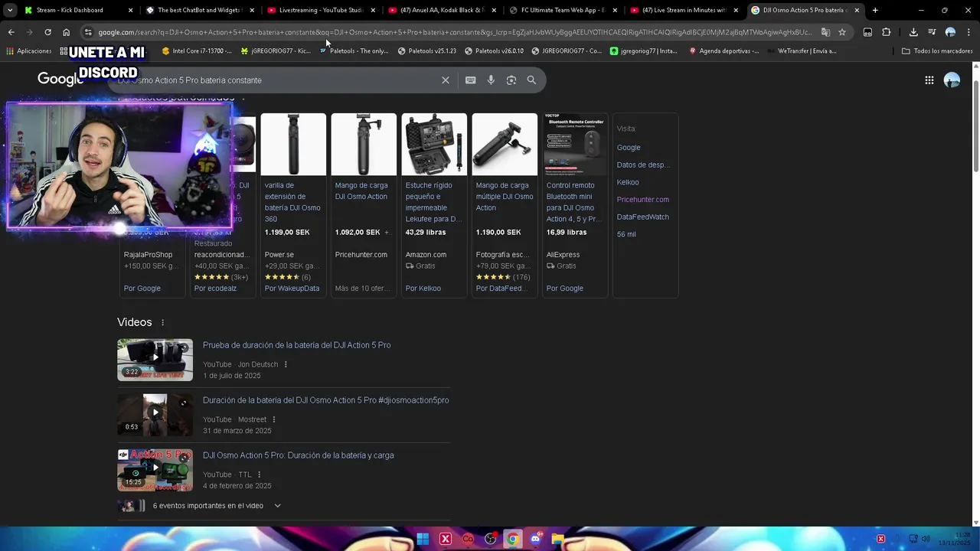Screen dimensions: 980x551
Task: Open the page translate icon in address bar
Action: 825,32
